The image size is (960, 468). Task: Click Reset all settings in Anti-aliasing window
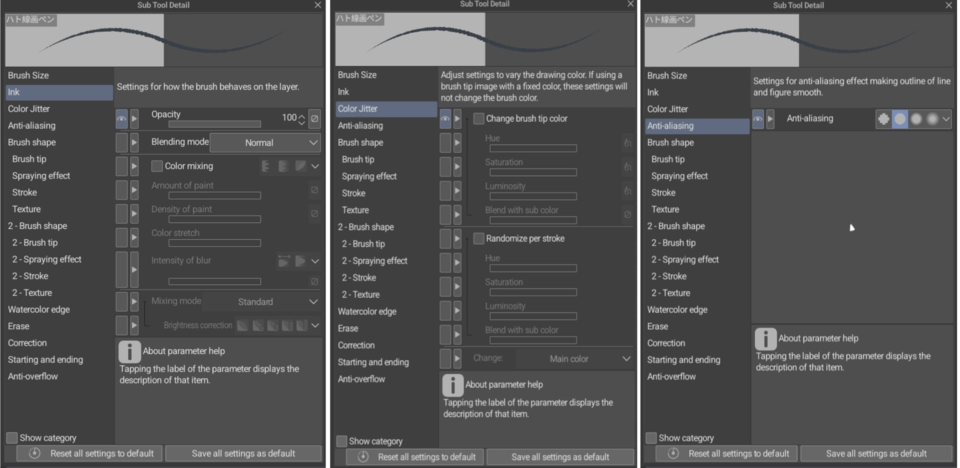pyautogui.click(x=727, y=454)
